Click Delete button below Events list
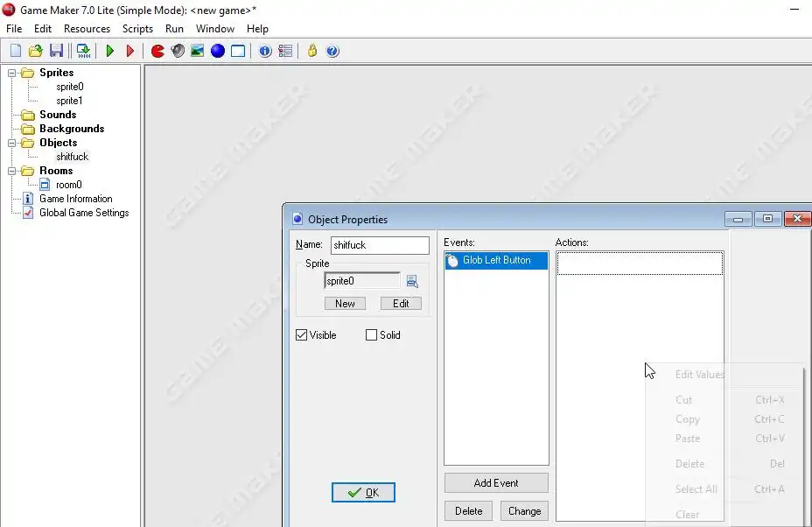This screenshot has width=812, height=527. pos(469,511)
